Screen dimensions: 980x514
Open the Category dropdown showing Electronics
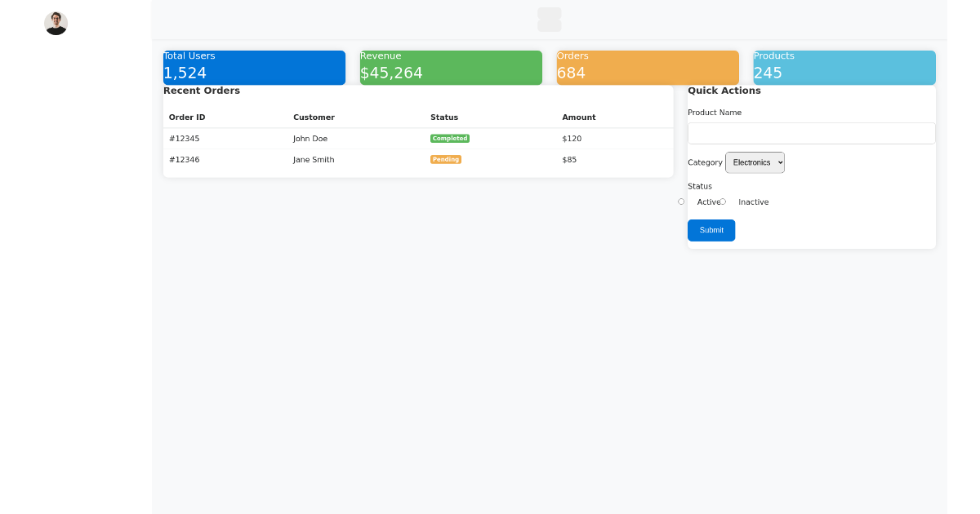(x=754, y=162)
